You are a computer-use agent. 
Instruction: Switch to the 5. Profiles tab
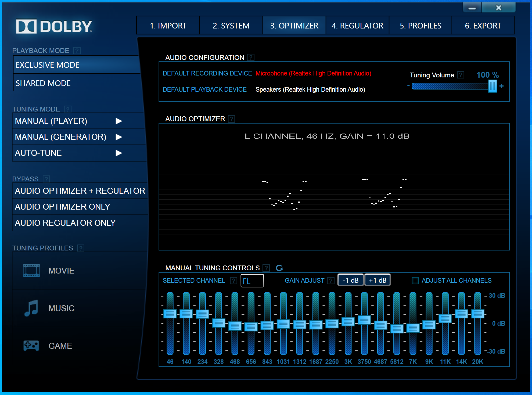tap(420, 26)
